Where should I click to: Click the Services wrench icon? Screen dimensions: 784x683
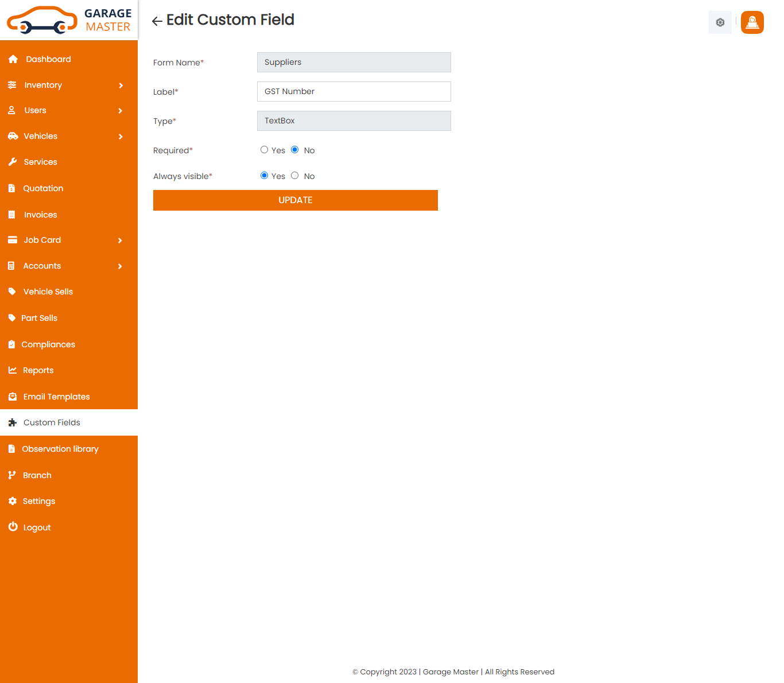[x=13, y=162]
